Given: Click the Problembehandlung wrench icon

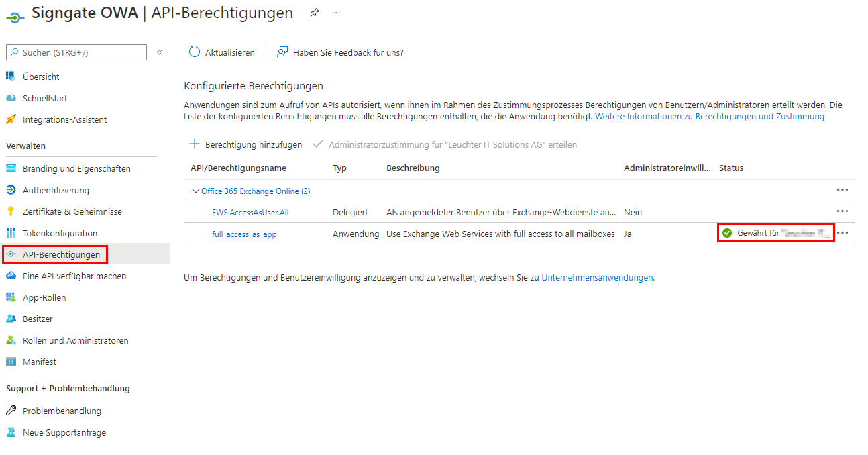Looking at the screenshot, I should [11, 411].
